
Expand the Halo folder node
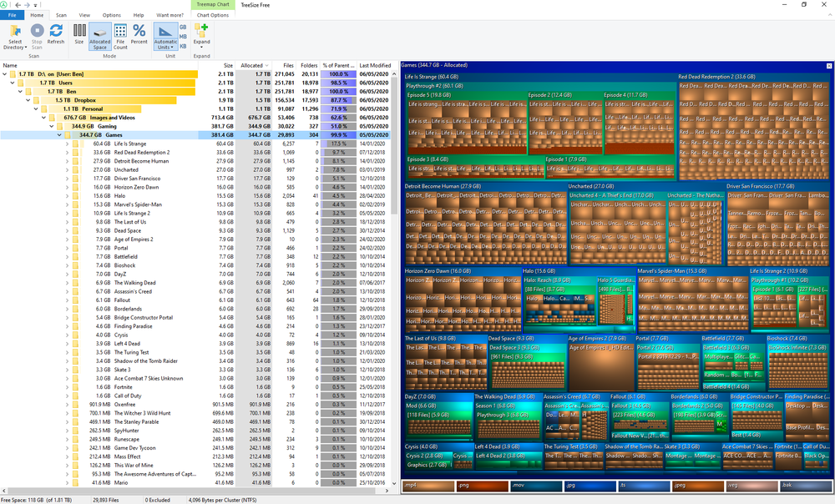67,196
